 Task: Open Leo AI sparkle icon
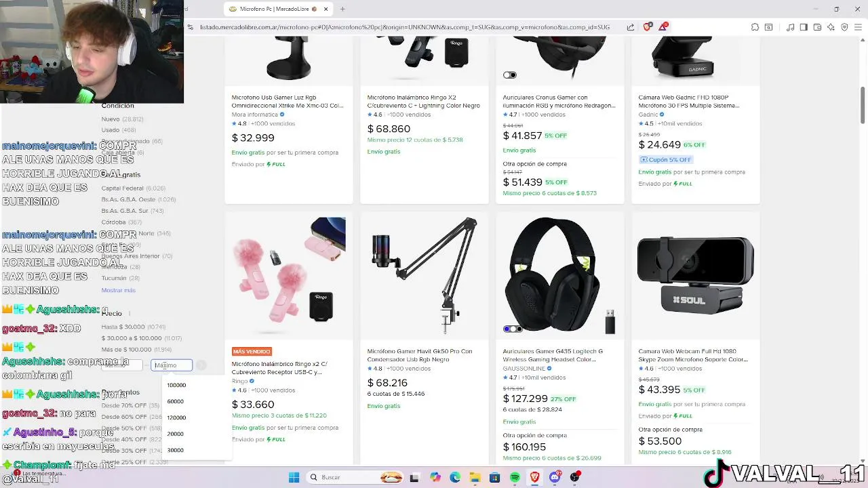click(x=831, y=27)
